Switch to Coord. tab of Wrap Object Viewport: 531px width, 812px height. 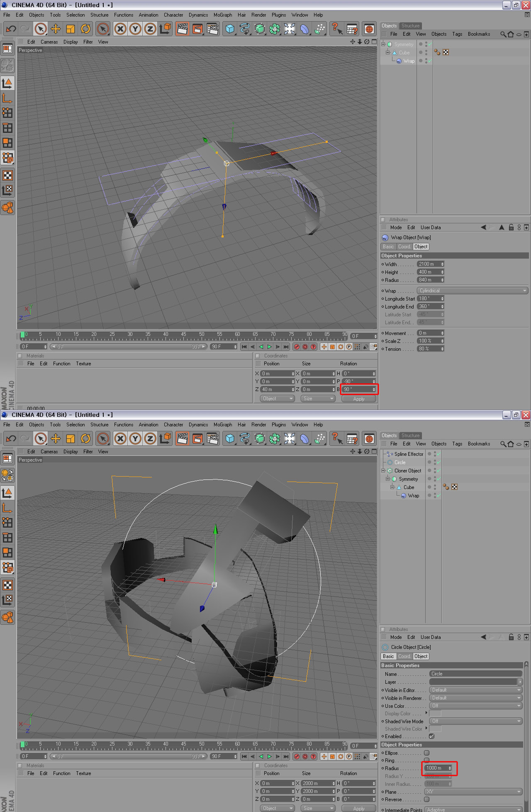404,247
